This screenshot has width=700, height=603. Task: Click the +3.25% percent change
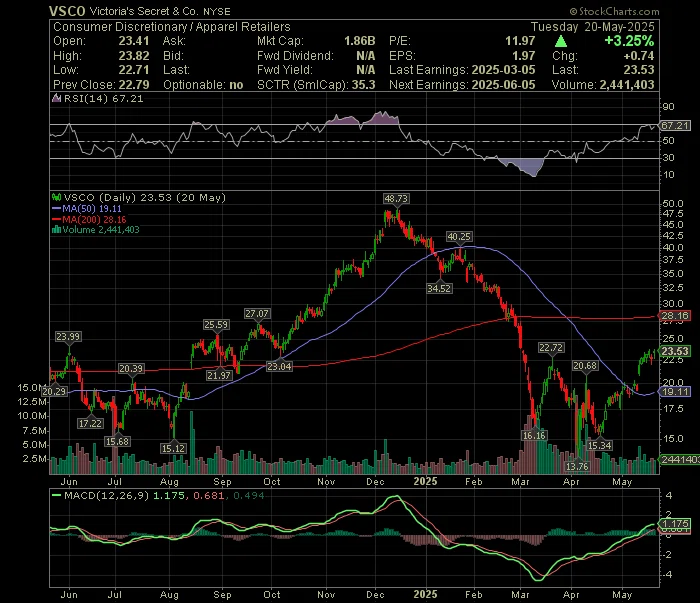[629, 41]
